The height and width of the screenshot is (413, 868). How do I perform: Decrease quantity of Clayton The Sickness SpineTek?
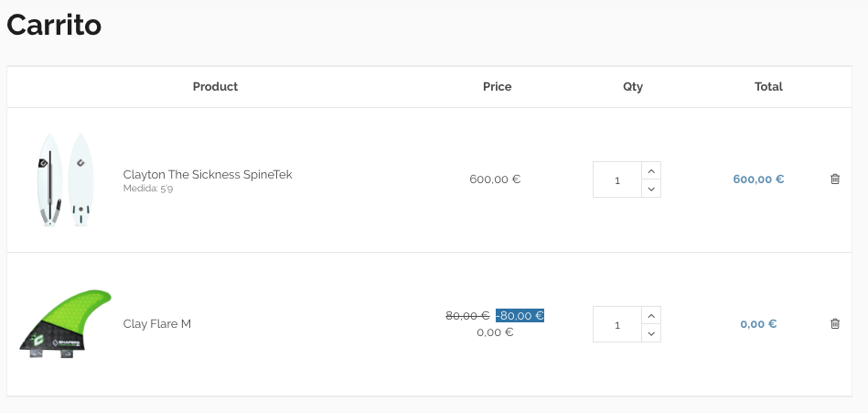pyautogui.click(x=650, y=189)
